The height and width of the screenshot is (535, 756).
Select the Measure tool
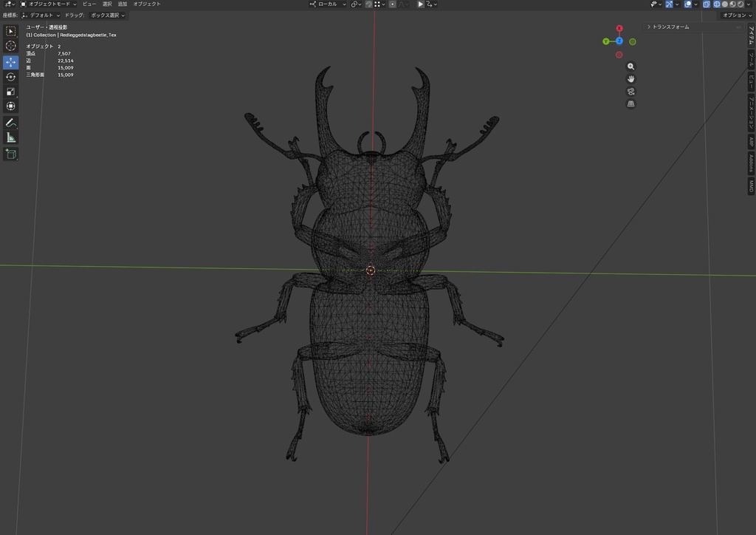10,138
